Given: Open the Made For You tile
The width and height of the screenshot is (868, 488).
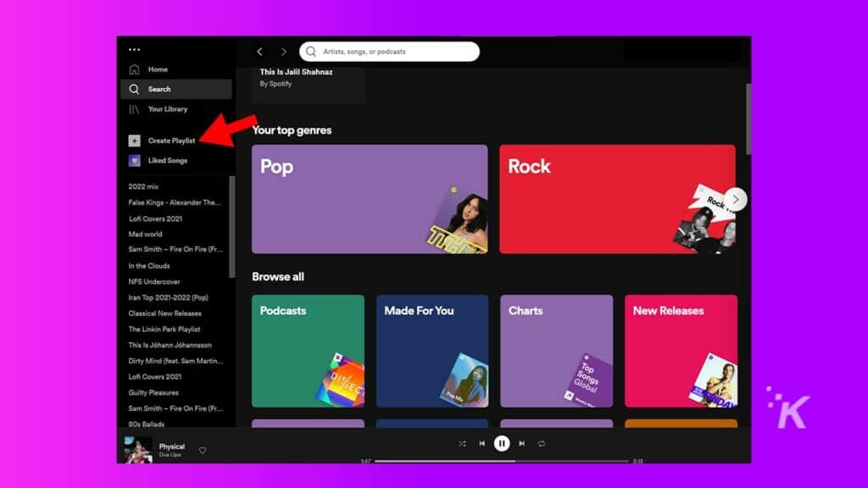Looking at the screenshot, I should 432,352.
